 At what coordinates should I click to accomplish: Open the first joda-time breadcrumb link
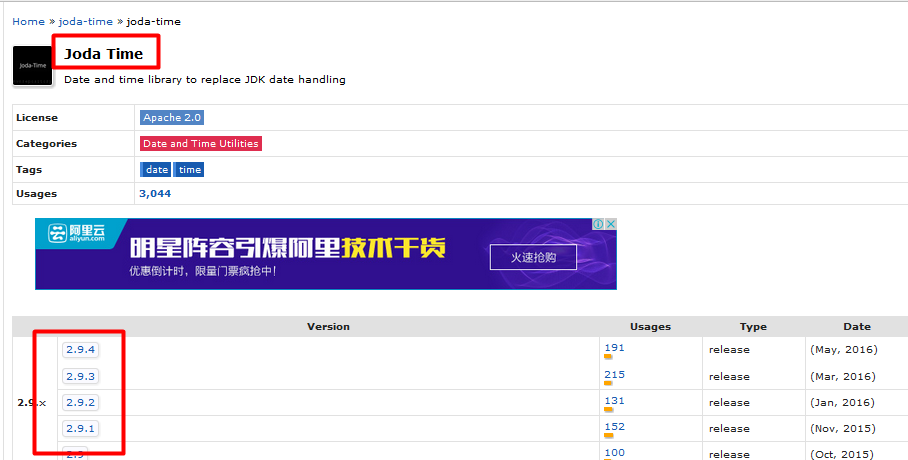pyautogui.click(x=86, y=21)
